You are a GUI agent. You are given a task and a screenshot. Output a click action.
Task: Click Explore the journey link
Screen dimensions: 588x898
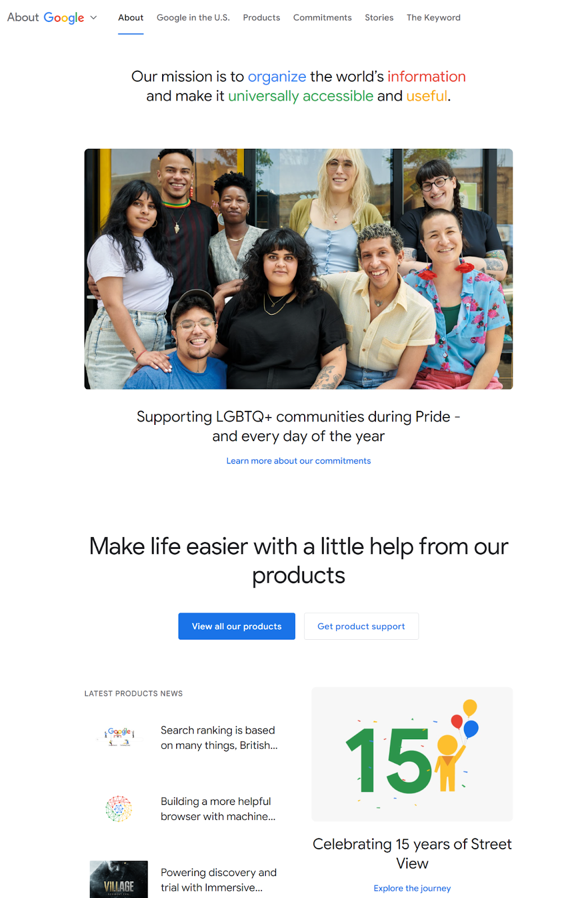tap(412, 888)
